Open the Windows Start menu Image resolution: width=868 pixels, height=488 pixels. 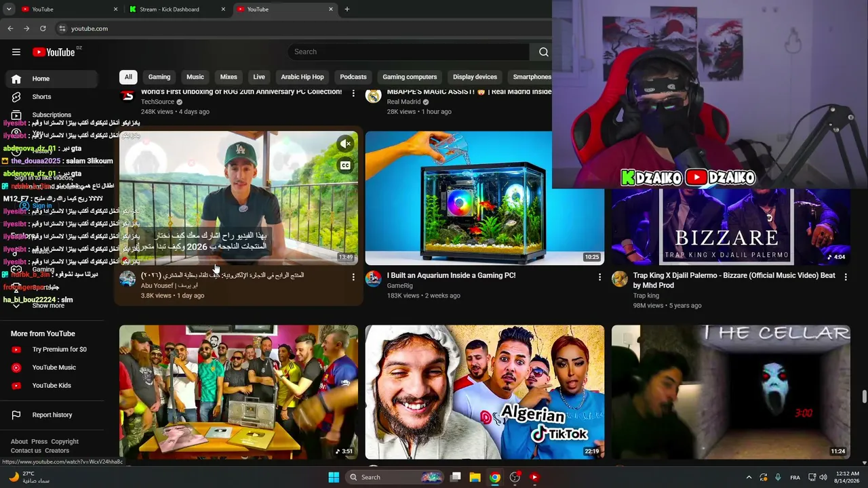pyautogui.click(x=334, y=477)
